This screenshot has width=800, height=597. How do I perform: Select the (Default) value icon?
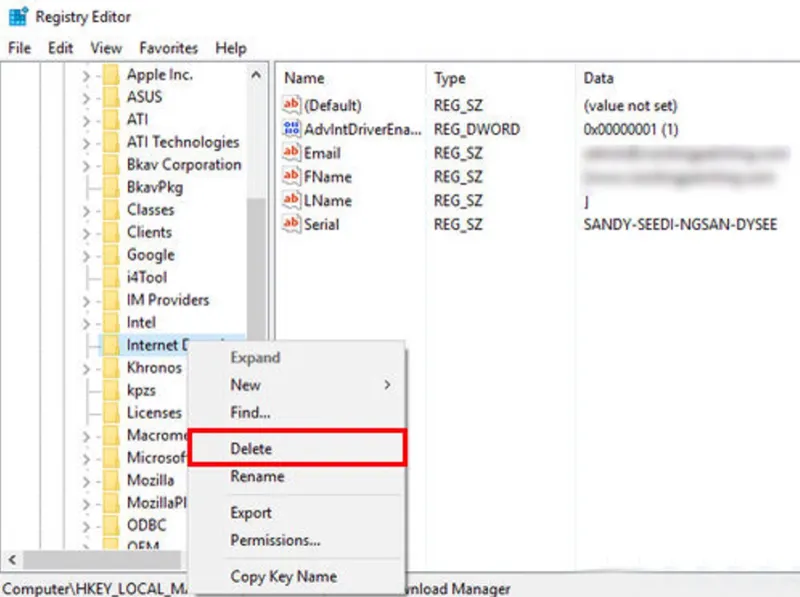292,105
